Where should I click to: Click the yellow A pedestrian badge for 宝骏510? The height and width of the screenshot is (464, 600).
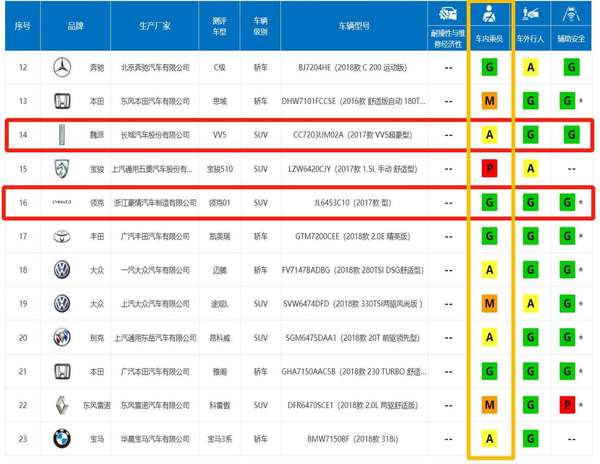[530, 168]
